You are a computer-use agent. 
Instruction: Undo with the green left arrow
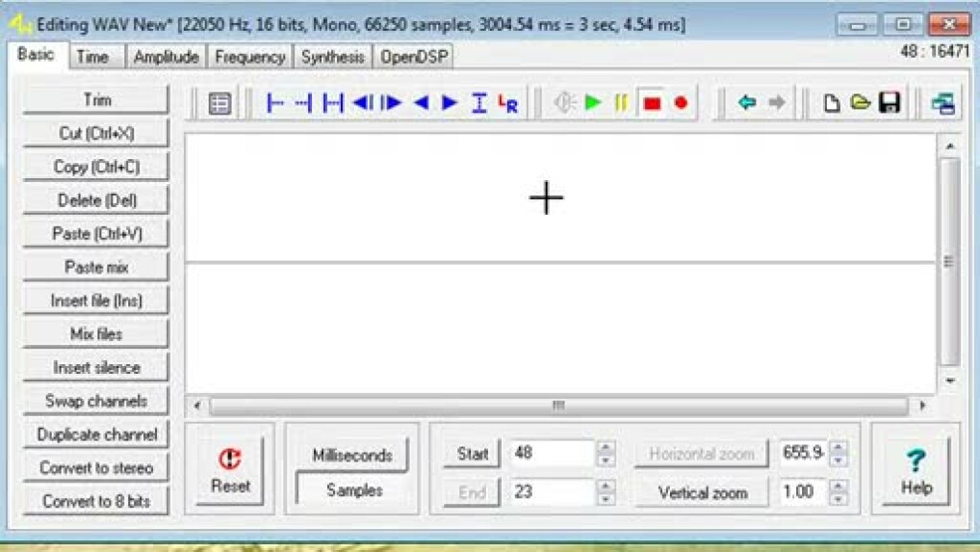click(746, 103)
